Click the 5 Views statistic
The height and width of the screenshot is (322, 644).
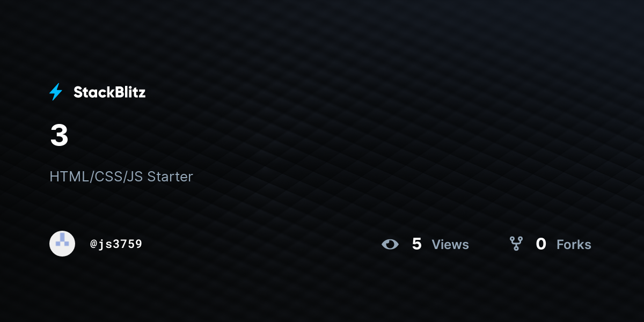(426, 244)
